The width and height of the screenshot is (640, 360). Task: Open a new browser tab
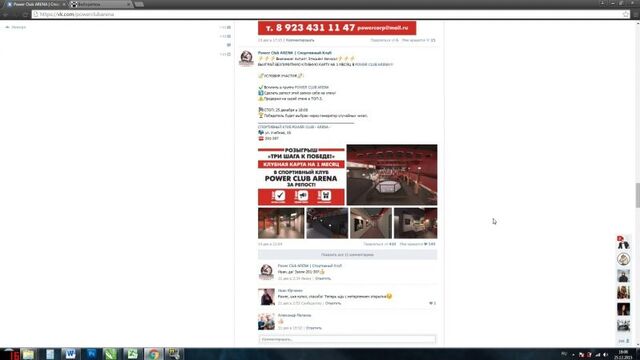(x=139, y=4)
